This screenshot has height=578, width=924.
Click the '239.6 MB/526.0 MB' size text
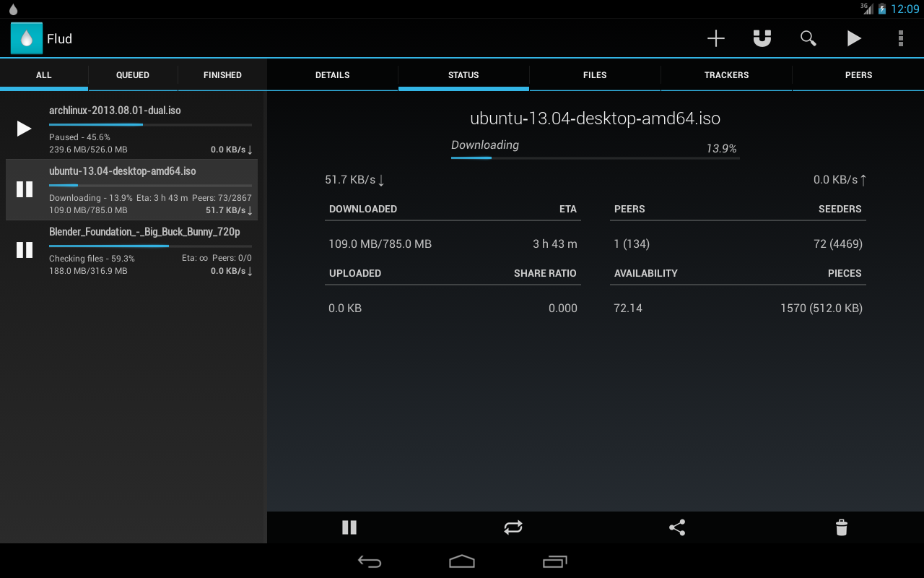click(x=88, y=150)
